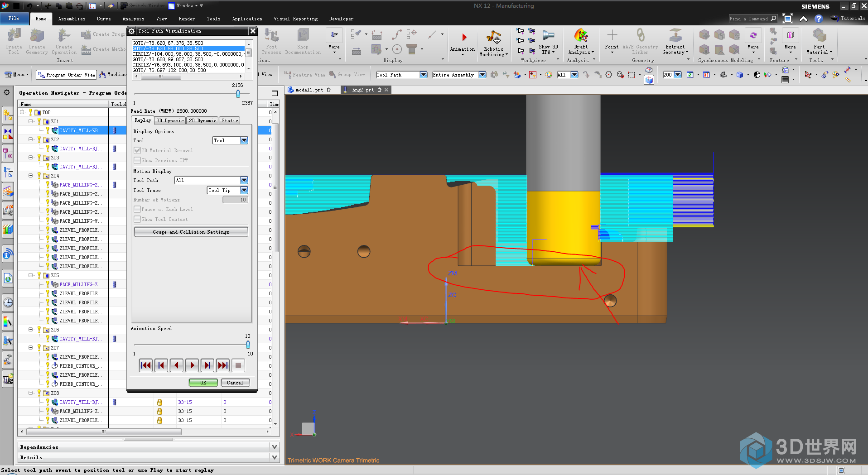868x475 pixels.
Task: Expand the Dependencies panel
Action: coord(275,447)
